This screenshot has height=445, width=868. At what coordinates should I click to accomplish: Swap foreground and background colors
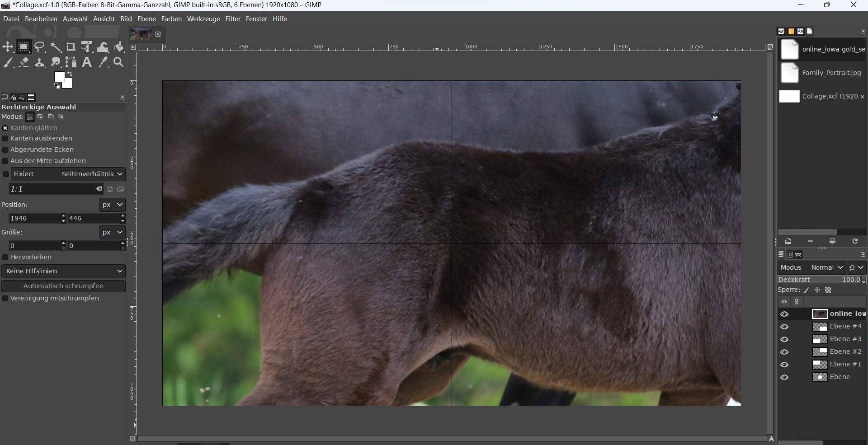[x=70, y=74]
